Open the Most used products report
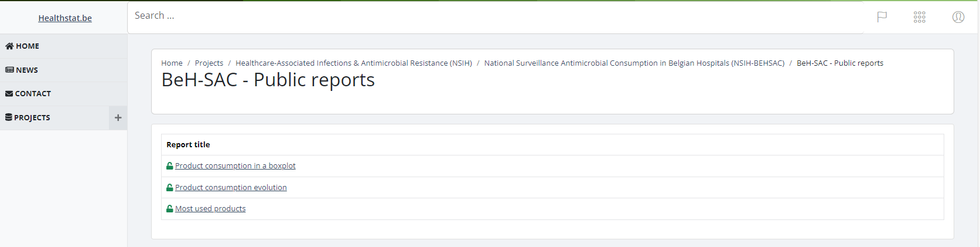 coord(210,209)
